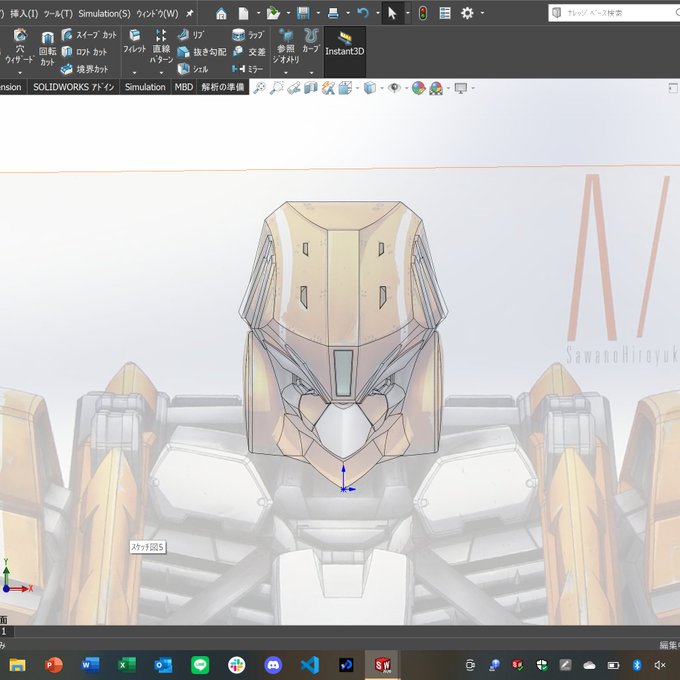
Task: Click the Apply Scene icon
Action: (x=436, y=88)
